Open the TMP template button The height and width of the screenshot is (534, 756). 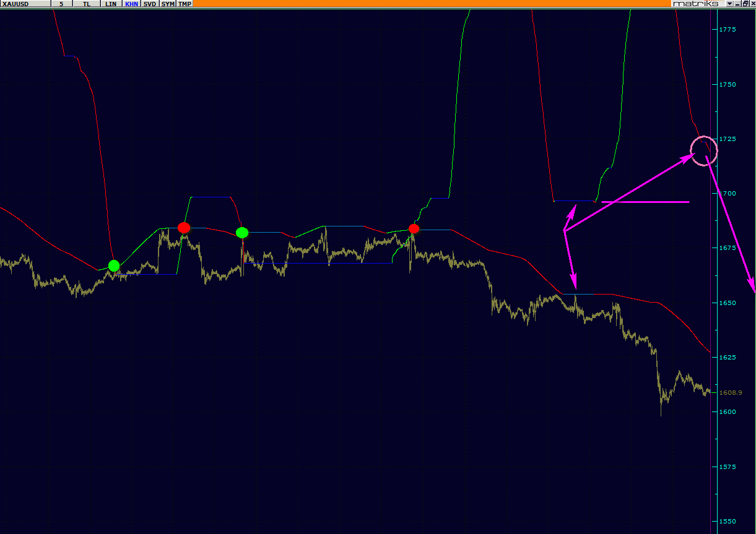point(185,4)
